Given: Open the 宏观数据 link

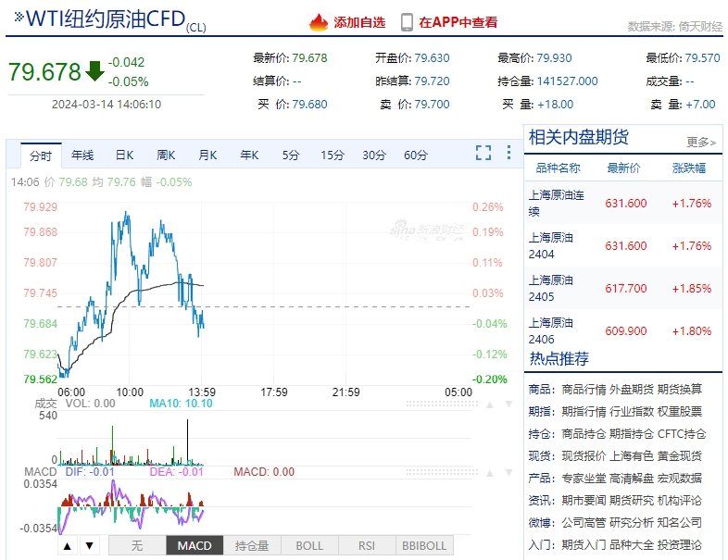Looking at the screenshot, I should (x=680, y=478).
